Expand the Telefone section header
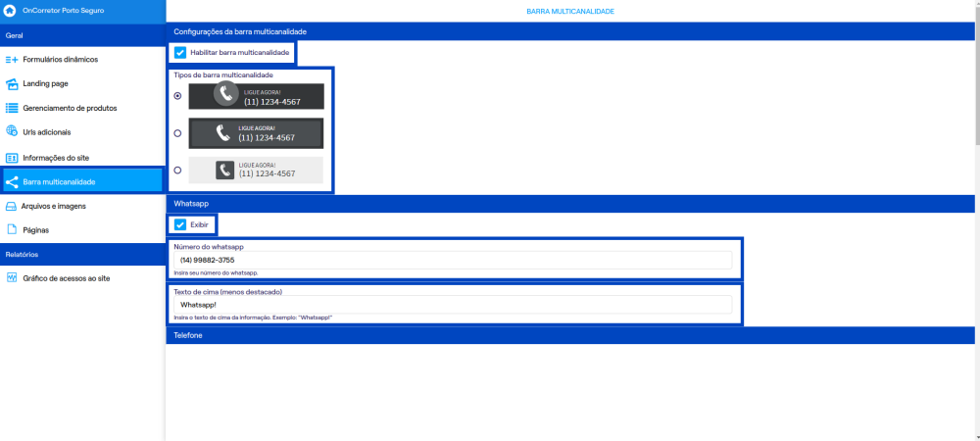The height and width of the screenshot is (441, 980). click(x=570, y=335)
